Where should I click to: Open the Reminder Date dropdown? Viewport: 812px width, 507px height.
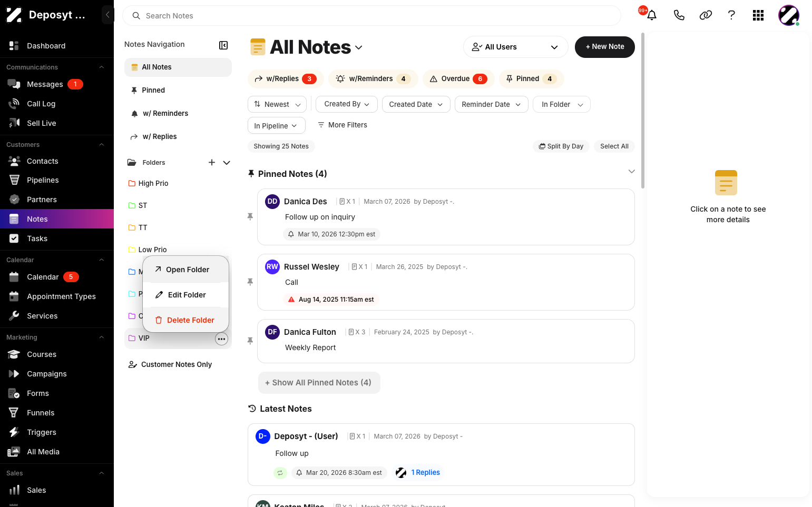pyautogui.click(x=492, y=104)
